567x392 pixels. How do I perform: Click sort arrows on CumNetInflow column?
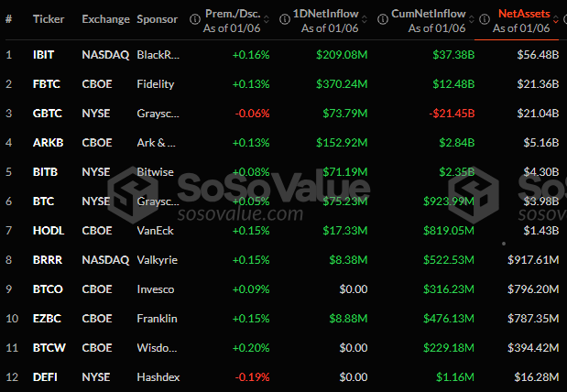[x=470, y=19]
